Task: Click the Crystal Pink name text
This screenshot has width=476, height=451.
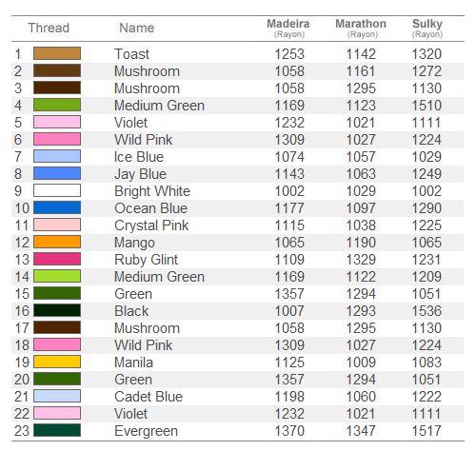Action: pos(151,225)
